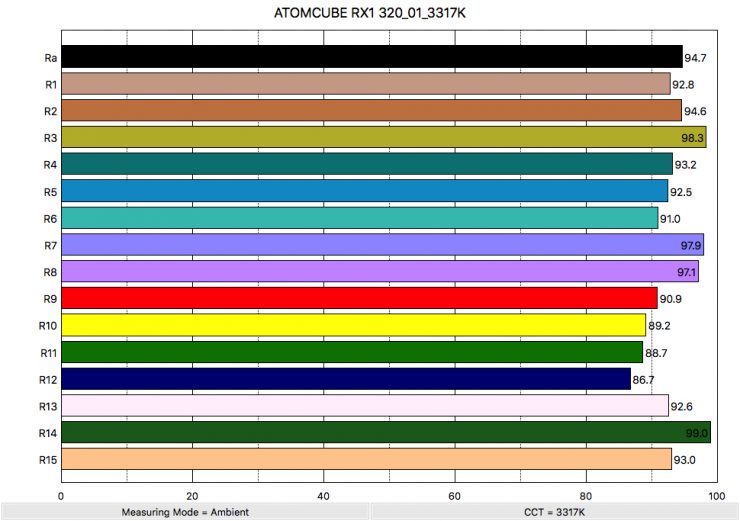Click the dark green R14 bar
Image resolution: width=740 pixels, height=521 pixels.
[385, 432]
